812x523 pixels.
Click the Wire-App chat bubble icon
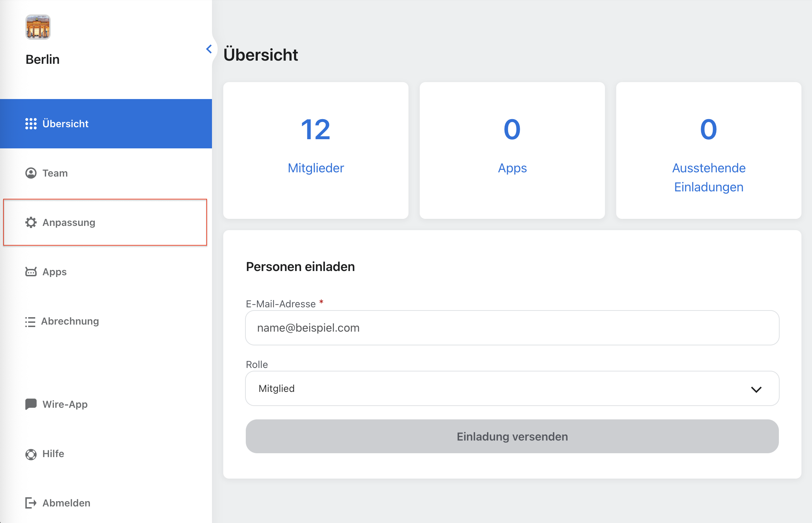click(31, 404)
